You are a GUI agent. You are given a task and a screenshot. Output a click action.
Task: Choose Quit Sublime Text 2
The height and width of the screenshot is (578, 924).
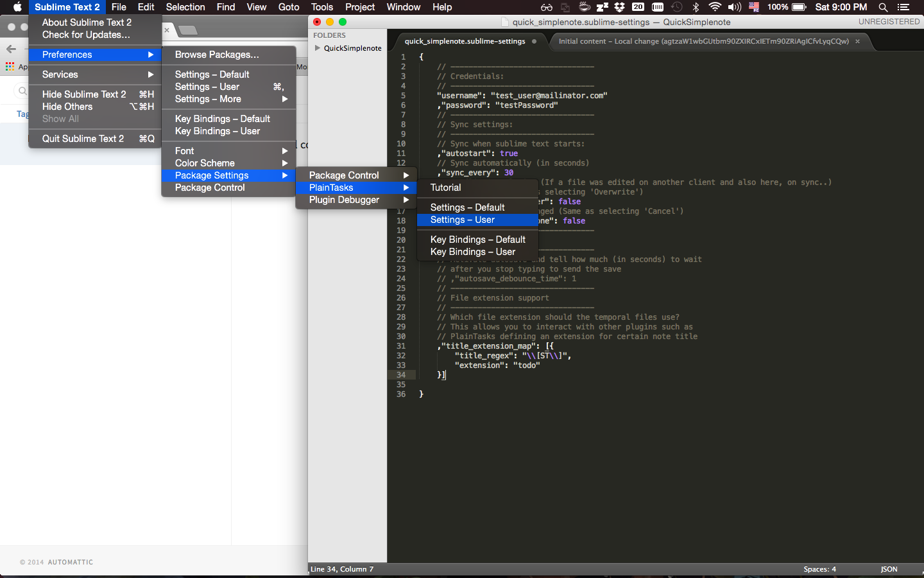click(95, 139)
